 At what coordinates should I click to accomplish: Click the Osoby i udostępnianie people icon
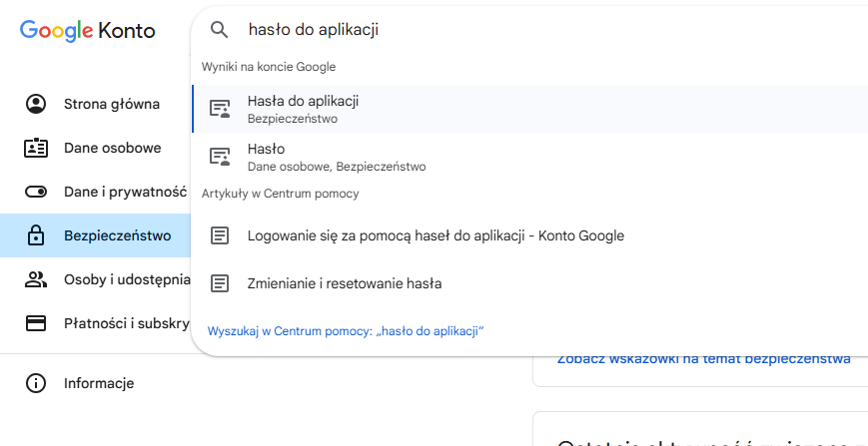(x=36, y=279)
